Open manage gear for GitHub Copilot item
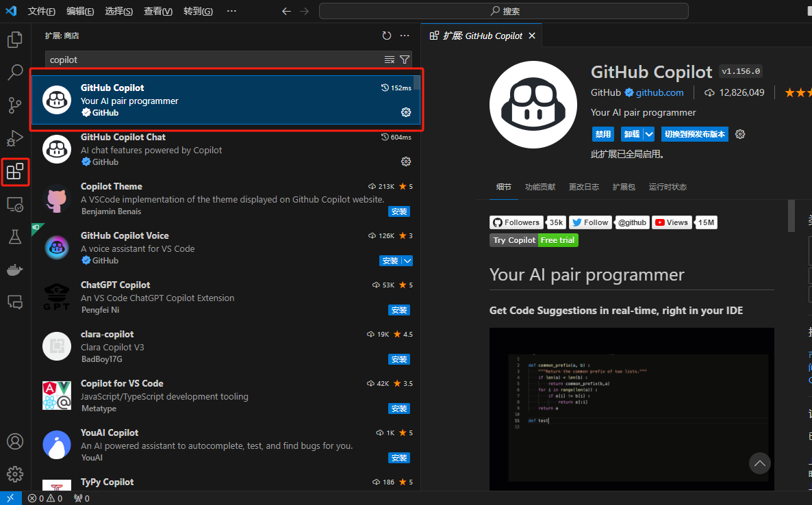812x505 pixels. pyautogui.click(x=406, y=112)
